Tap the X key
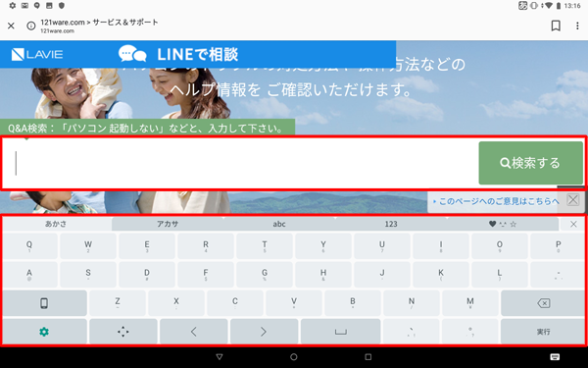 point(176,303)
